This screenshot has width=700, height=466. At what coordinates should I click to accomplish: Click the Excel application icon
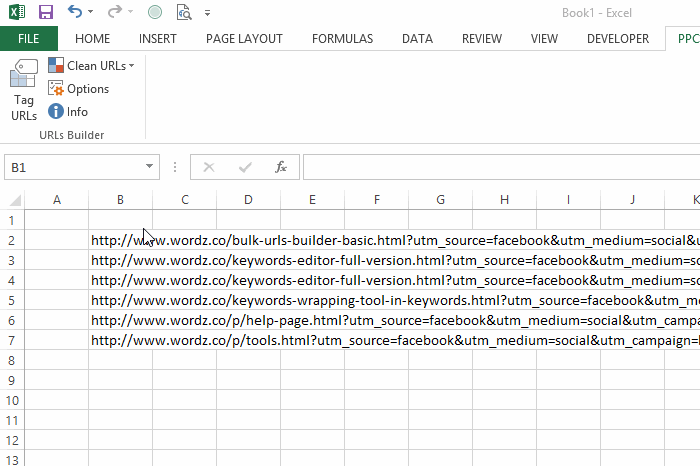[17, 12]
